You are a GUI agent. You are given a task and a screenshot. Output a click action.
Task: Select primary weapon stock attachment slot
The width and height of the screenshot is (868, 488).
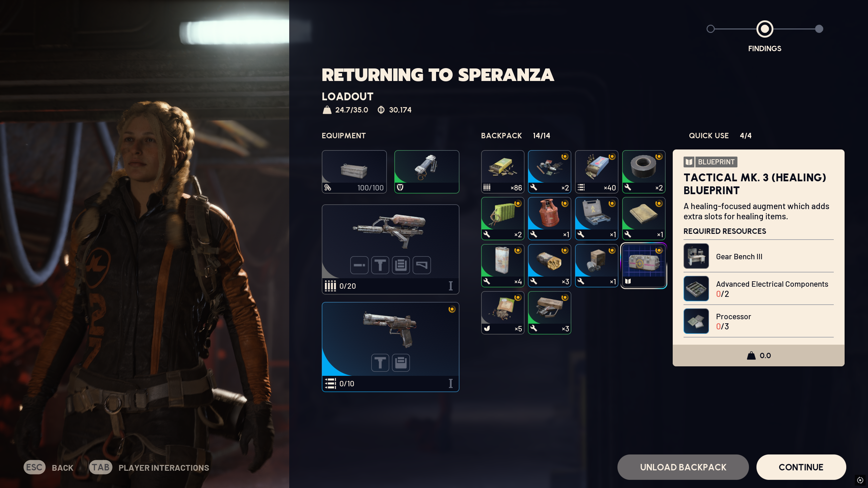tap(421, 265)
